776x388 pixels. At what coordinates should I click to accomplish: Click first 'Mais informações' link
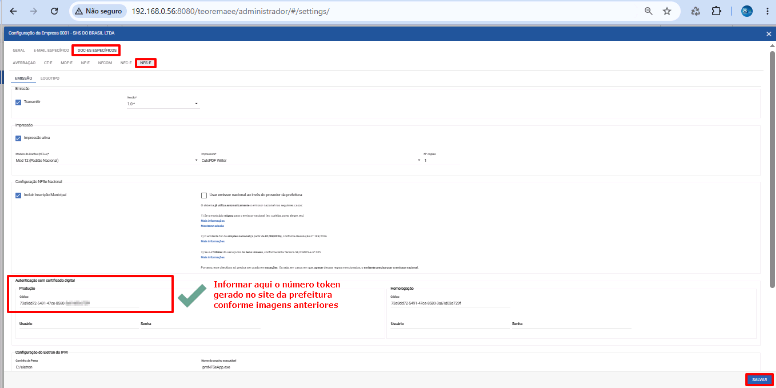(212, 221)
